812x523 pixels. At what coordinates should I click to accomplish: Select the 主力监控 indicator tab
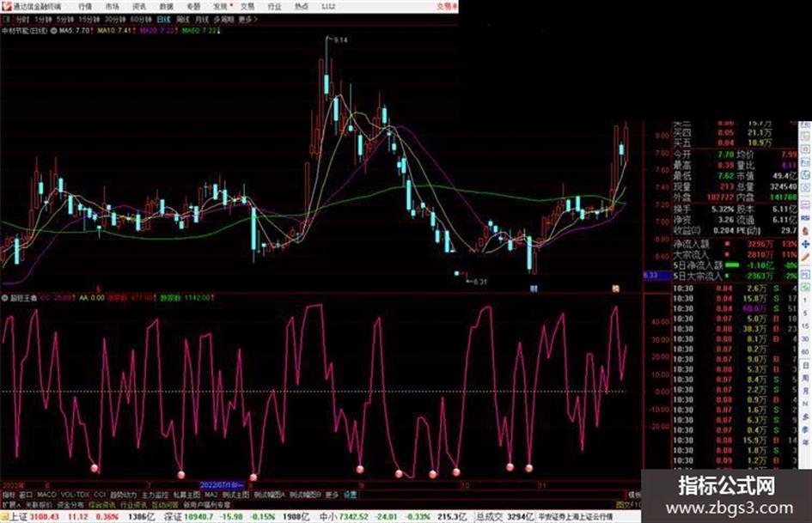pyautogui.click(x=155, y=495)
